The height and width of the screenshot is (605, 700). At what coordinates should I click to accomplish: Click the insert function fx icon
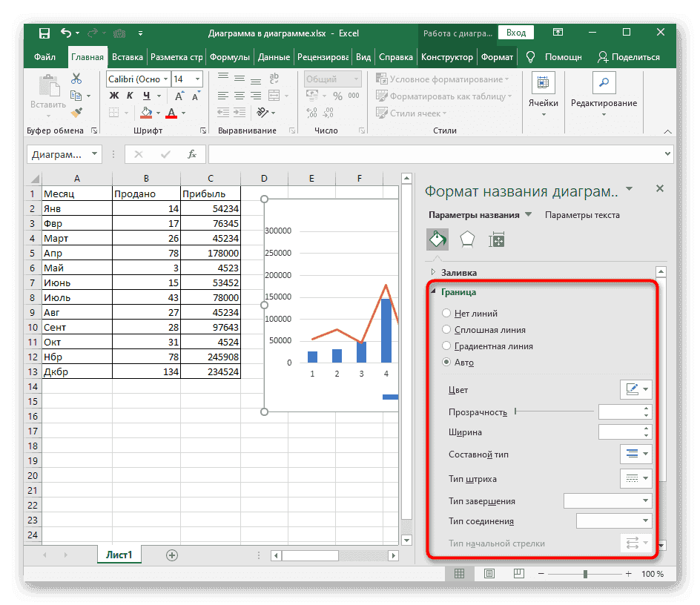191,154
